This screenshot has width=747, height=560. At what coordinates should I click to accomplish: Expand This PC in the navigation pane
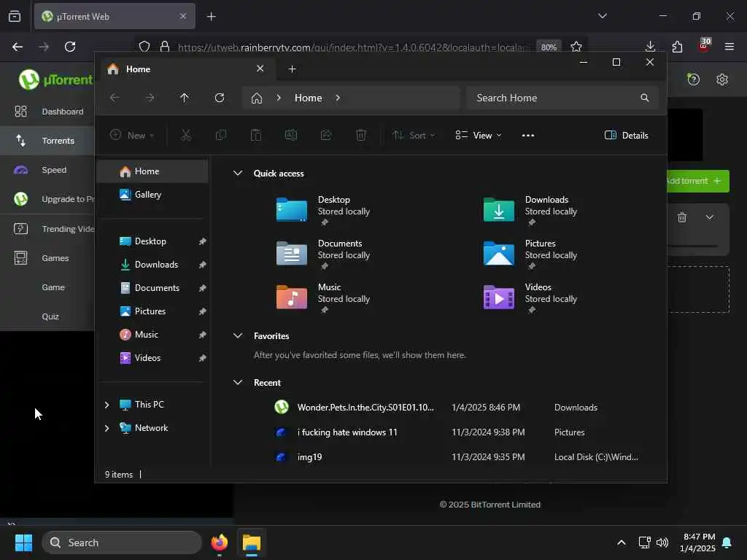(107, 405)
